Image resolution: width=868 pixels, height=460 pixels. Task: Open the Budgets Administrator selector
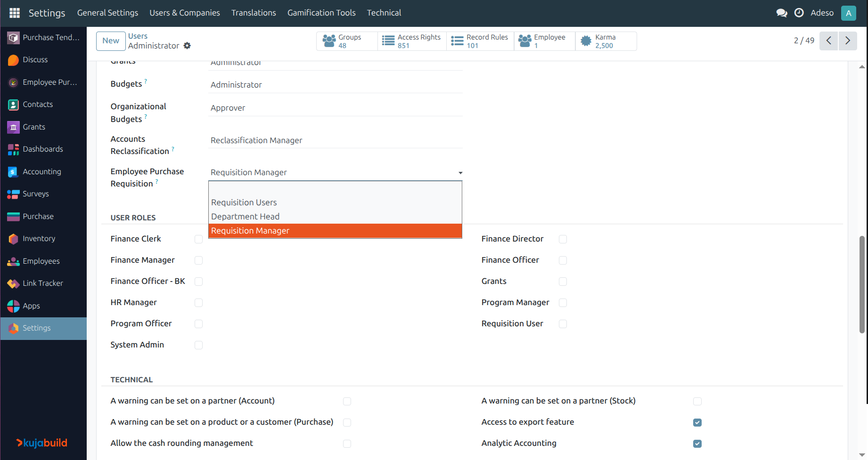click(335, 85)
